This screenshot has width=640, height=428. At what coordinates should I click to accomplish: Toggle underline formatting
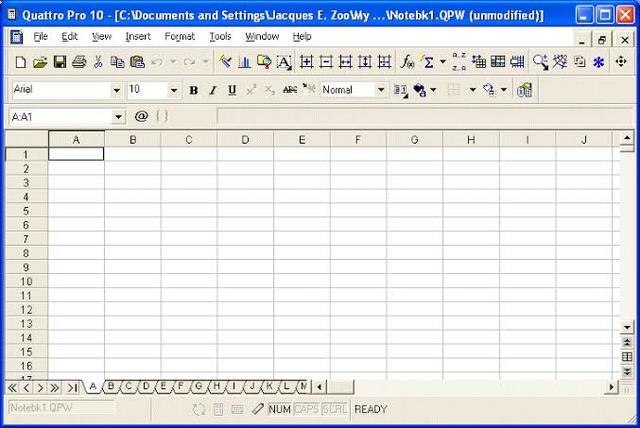click(232, 90)
